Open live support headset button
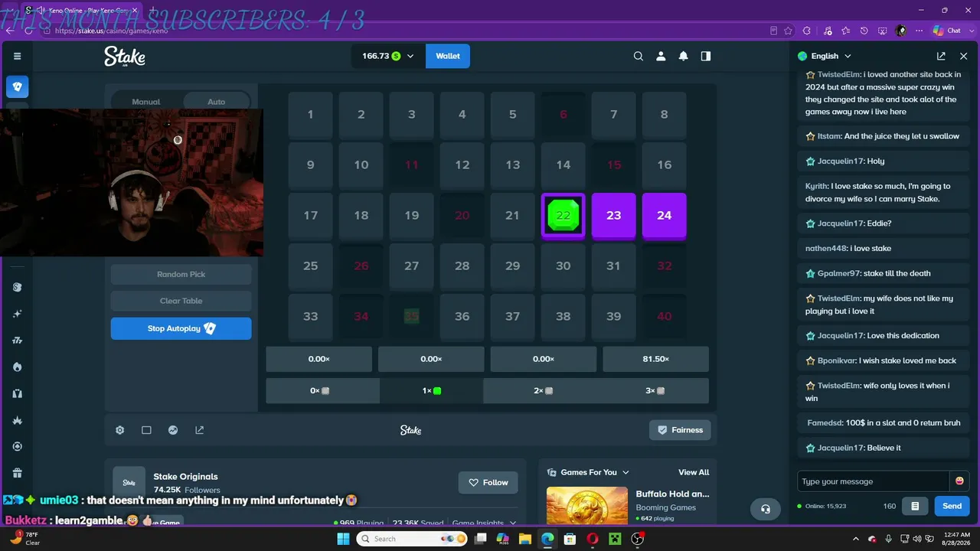Image resolution: width=980 pixels, height=551 pixels. (x=766, y=509)
